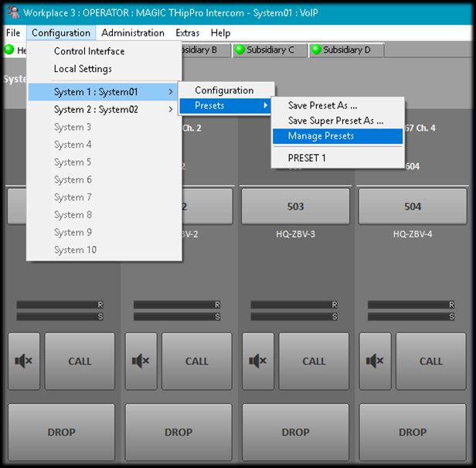
Task: Mute the 504 channel with the speaker icon
Action: pos(376,361)
